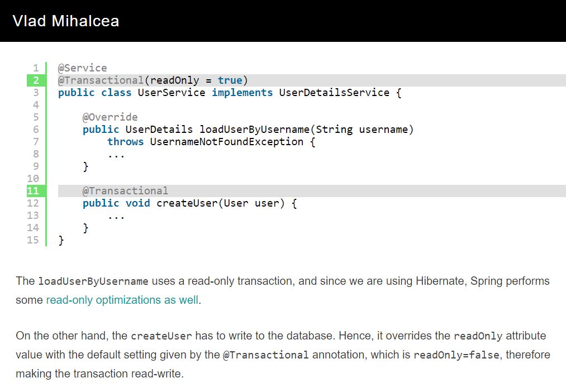Click the 'void' keyword on line 12
Viewport: 566px width, 392px height.
(137, 203)
